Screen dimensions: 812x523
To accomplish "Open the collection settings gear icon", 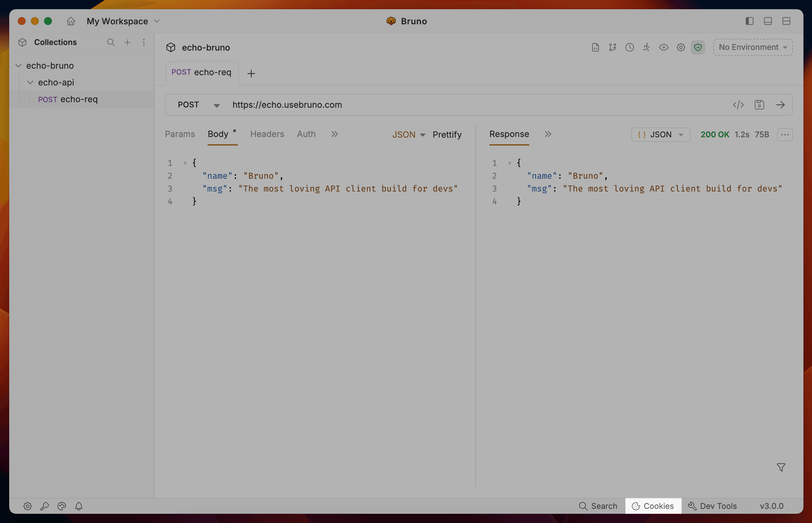I will pos(681,47).
